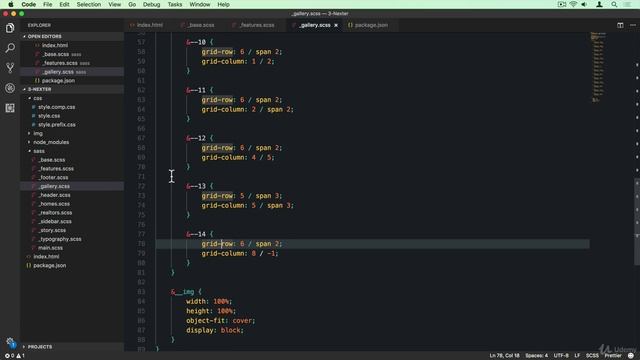Open the Search view in activity bar
Image resolution: width=640 pixels, height=360 pixels.
point(10,48)
